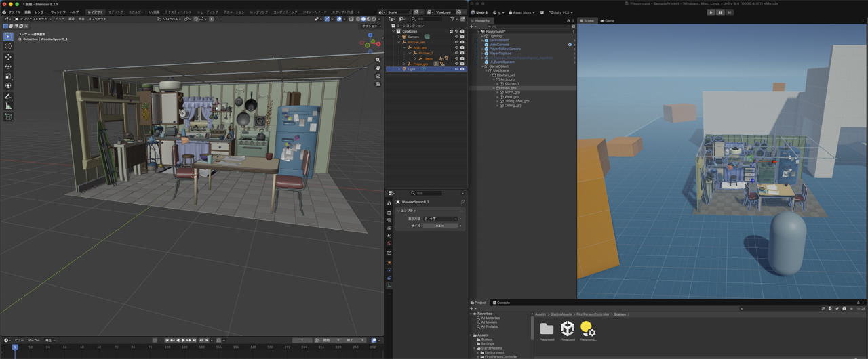Click the StarterAssets breadcrumb in Project
Screen dimensions: 868x359
coord(561,314)
